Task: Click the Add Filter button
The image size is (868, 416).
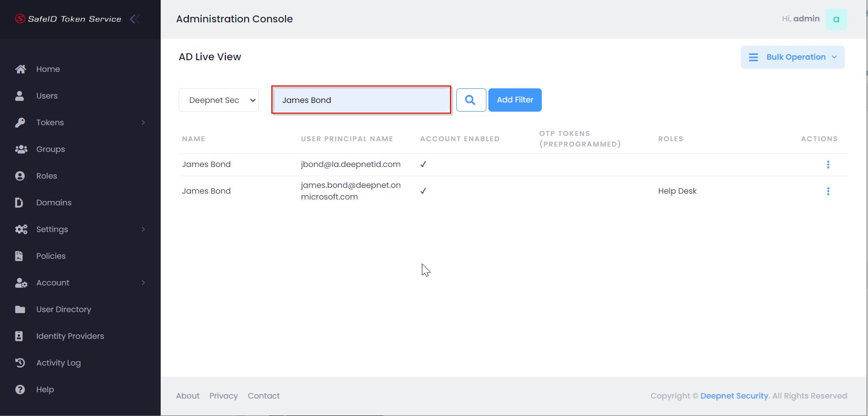Action: [x=515, y=100]
